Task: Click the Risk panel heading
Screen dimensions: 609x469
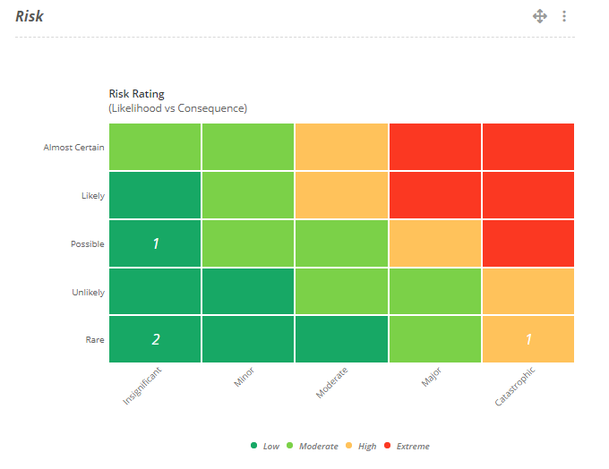Action: pyautogui.click(x=29, y=16)
